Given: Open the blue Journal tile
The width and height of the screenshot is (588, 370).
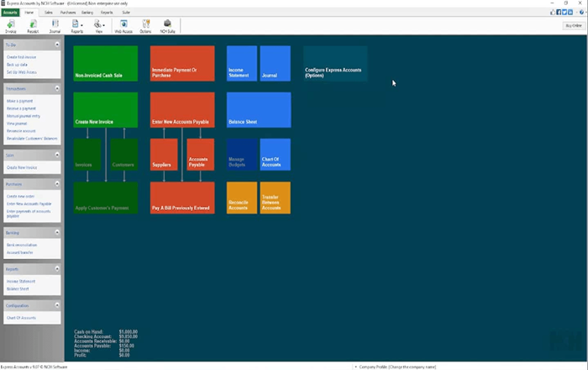Looking at the screenshot, I should 276,63.
